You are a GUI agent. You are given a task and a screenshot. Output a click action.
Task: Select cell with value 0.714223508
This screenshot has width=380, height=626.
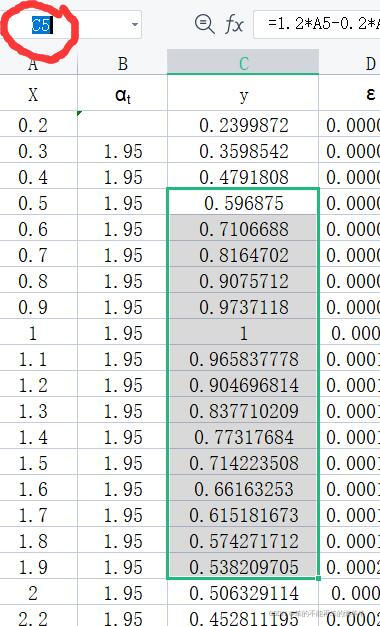pyautogui.click(x=243, y=463)
